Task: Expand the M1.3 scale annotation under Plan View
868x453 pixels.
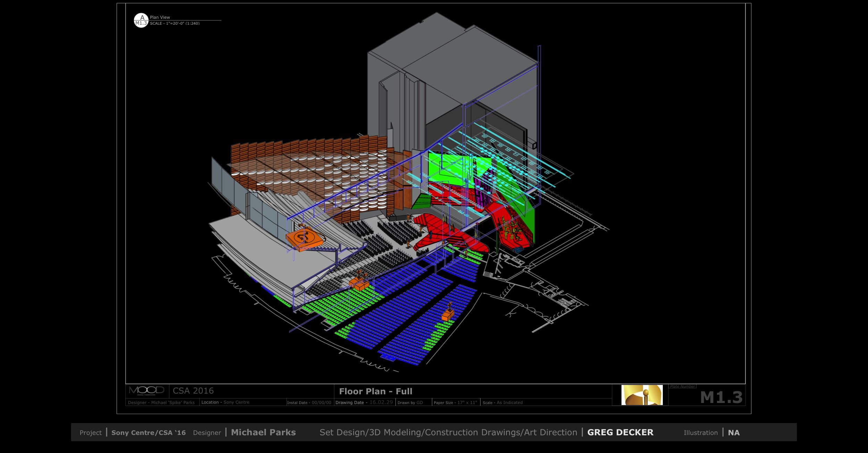Action: click(x=141, y=24)
